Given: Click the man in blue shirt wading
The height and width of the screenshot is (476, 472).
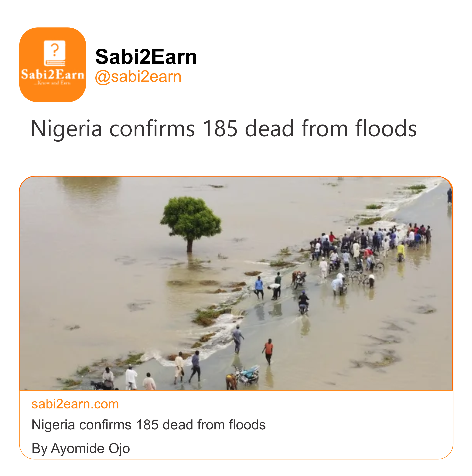Looking at the screenshot, I should point(259,287).
